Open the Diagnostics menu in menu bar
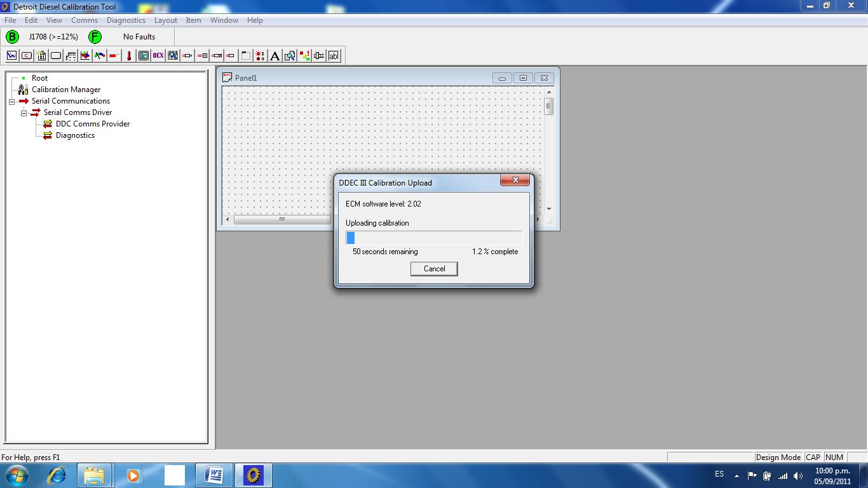 click(x=126, y=20)
